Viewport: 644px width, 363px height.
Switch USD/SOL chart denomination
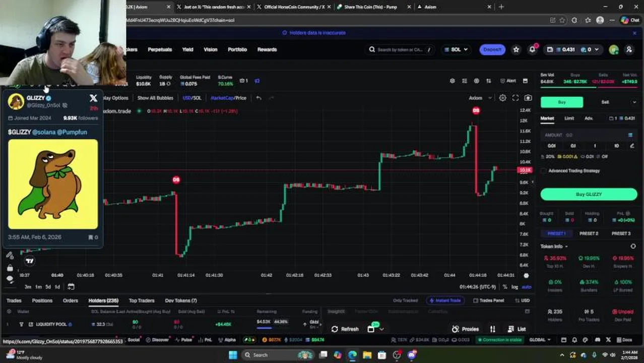[x=191, y=98]
